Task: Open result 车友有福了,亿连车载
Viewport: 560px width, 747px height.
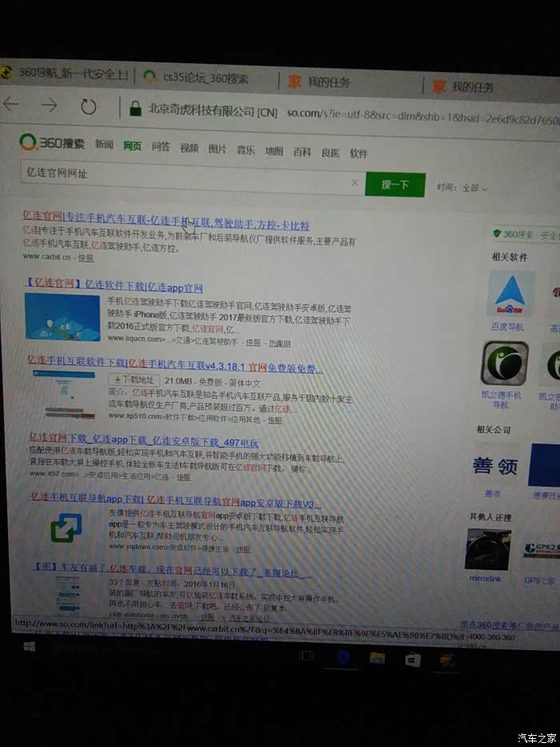Action: pyautogui.click(x=173, y=569)
